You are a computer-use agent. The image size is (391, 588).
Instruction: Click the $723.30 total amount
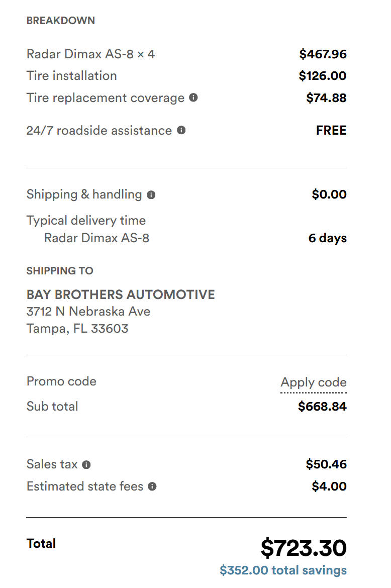pyautogui.click(x=304, y=548)
